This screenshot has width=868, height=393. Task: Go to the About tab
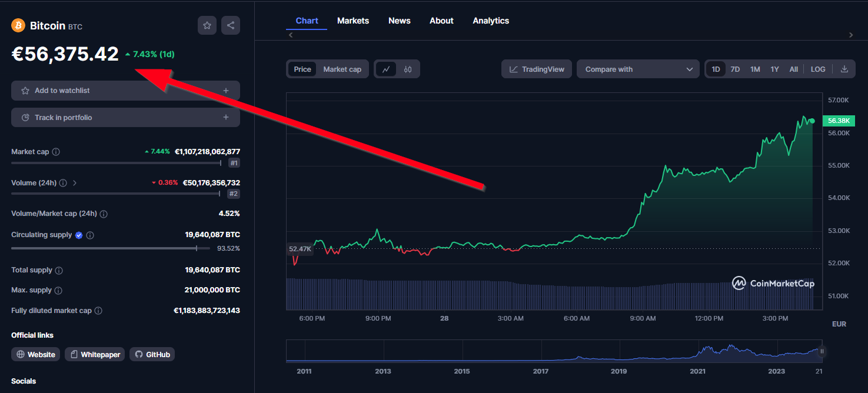coord(441,21)
